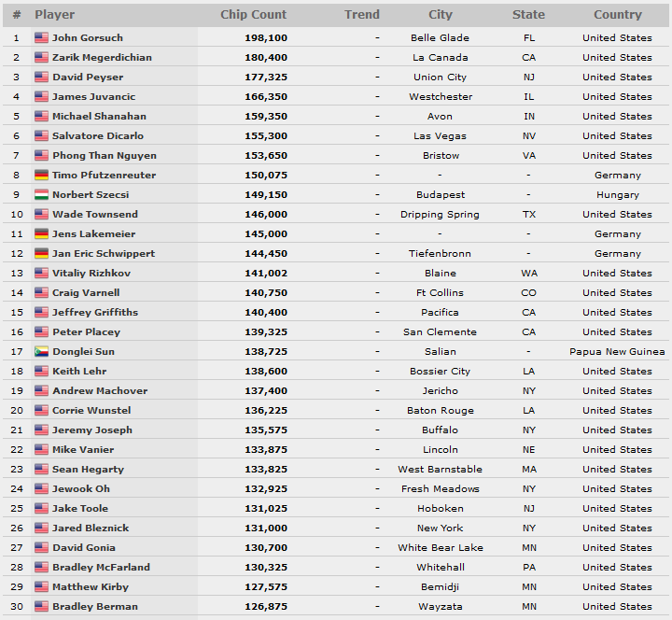Open player Zarik Megerdichian's name
The width and height of the screenshot is (672, 620).
(102, 58)
